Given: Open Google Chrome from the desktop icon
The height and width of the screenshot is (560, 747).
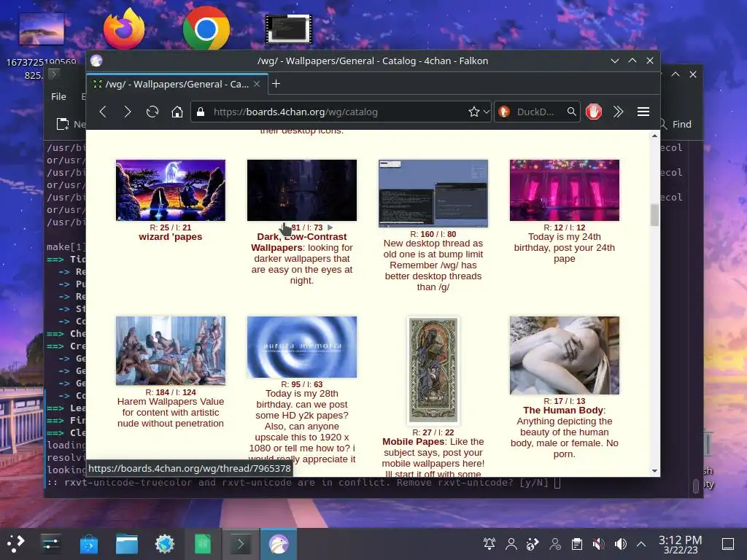Looking at the screenshot, I should [x=206, y=28].
